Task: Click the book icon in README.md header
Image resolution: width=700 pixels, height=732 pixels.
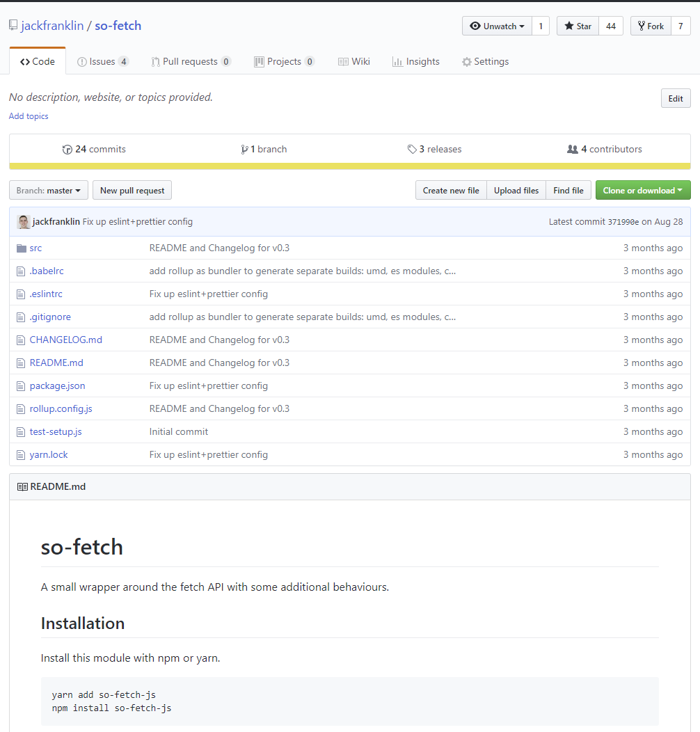Action: coord(22,487)
